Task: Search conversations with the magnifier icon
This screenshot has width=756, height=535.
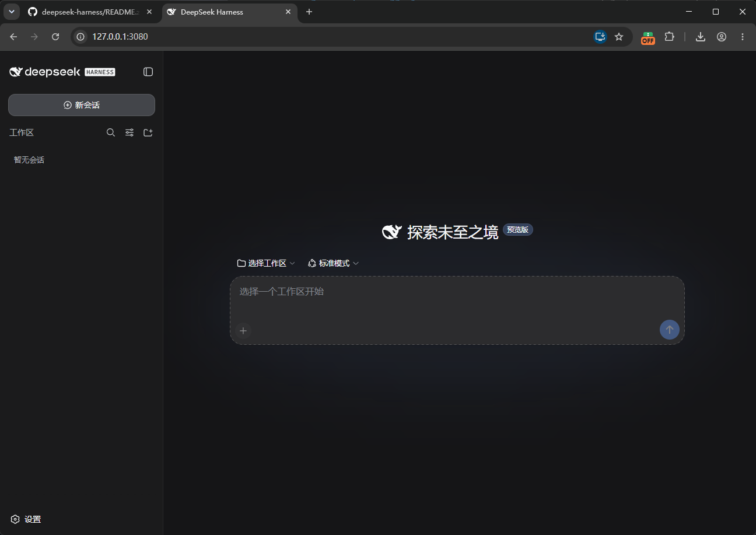Action: click(x=111, y=133)
